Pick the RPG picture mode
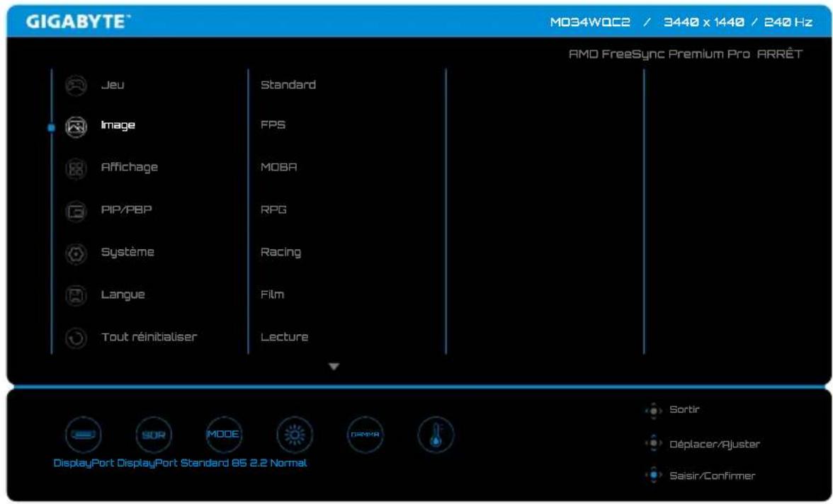 pos(273,210)
